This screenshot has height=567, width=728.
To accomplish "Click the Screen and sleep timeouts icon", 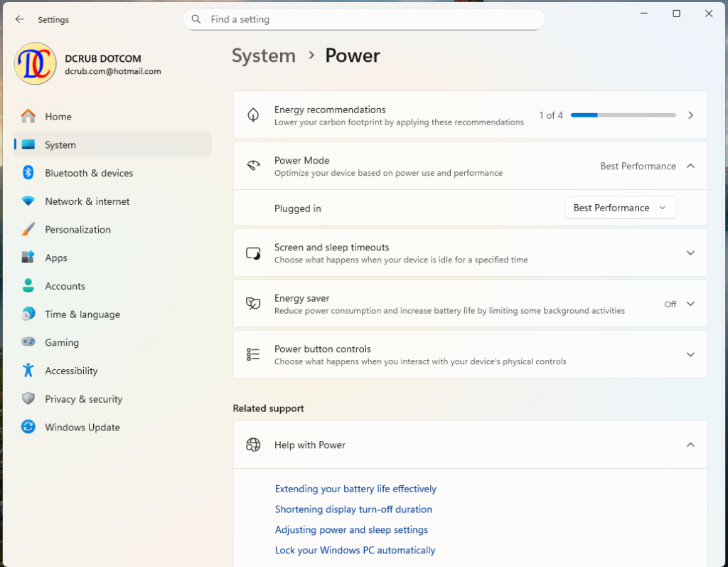I will tap(253, 253).
